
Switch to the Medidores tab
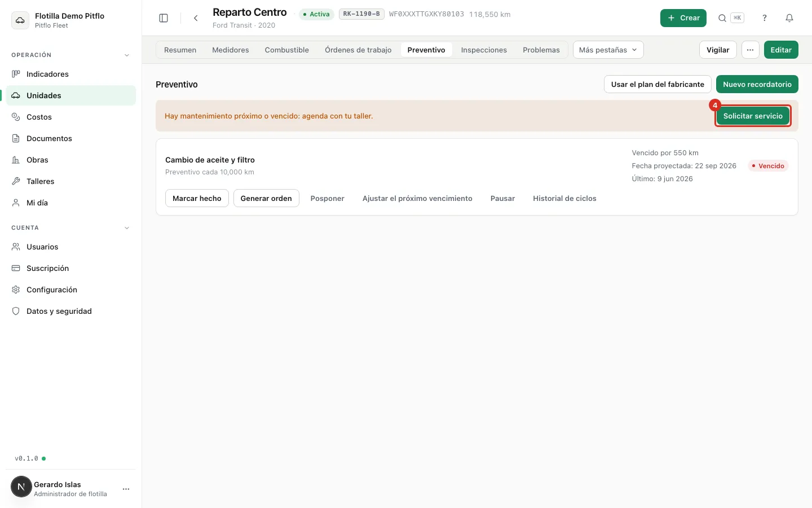pos(231,50)
